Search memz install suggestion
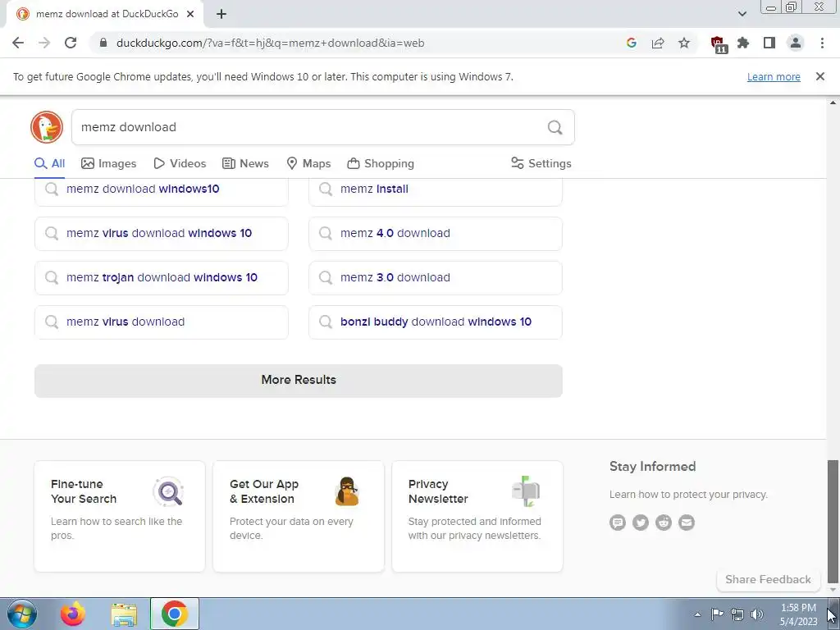 [x=436, y=191]
